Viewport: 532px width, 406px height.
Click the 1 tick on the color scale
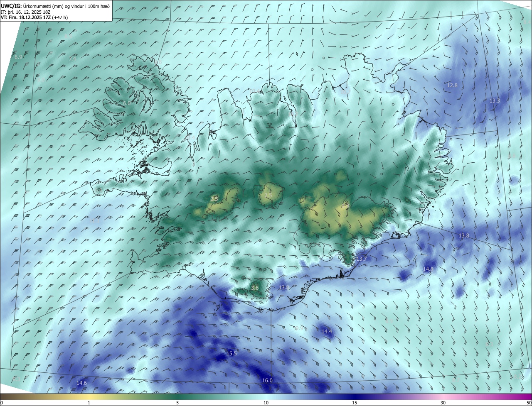click(89, 403)
